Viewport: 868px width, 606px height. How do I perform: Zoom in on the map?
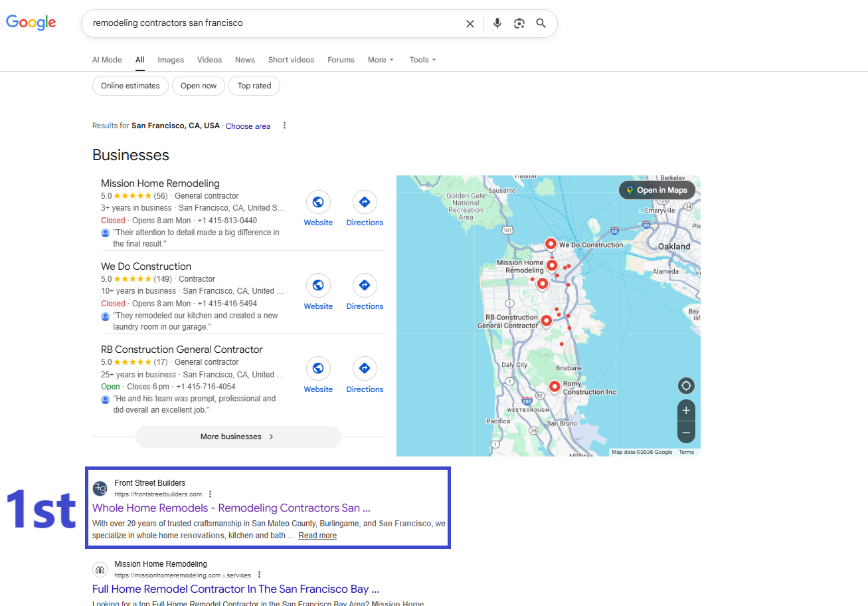tap(686, 410)
